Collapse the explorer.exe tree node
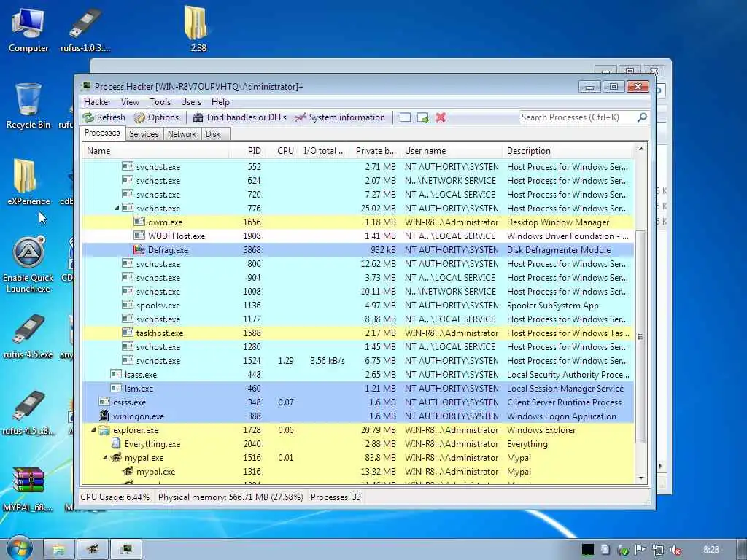Image resolution: width=747 pixels, height=560 pixels. tap(93, 430)
